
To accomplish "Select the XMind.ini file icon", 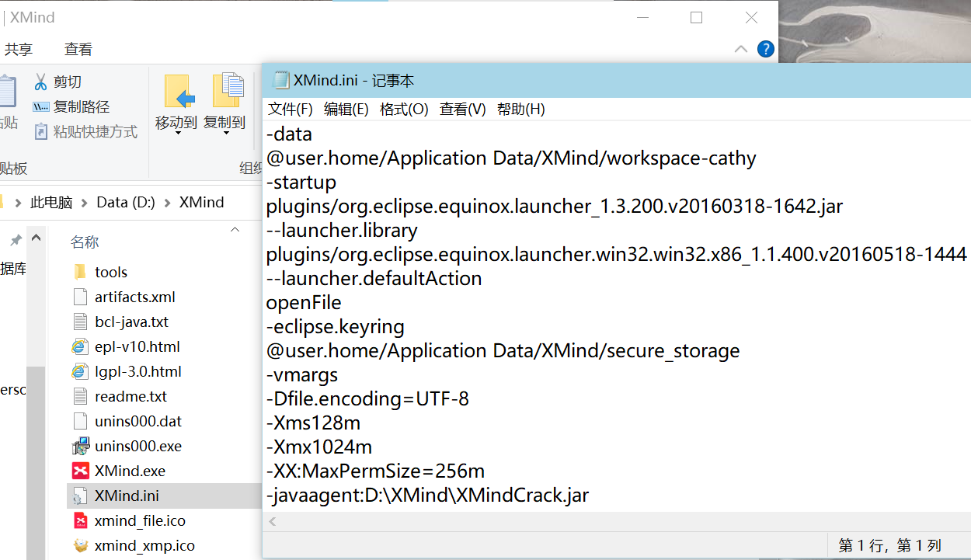I will tap(80, 496).
